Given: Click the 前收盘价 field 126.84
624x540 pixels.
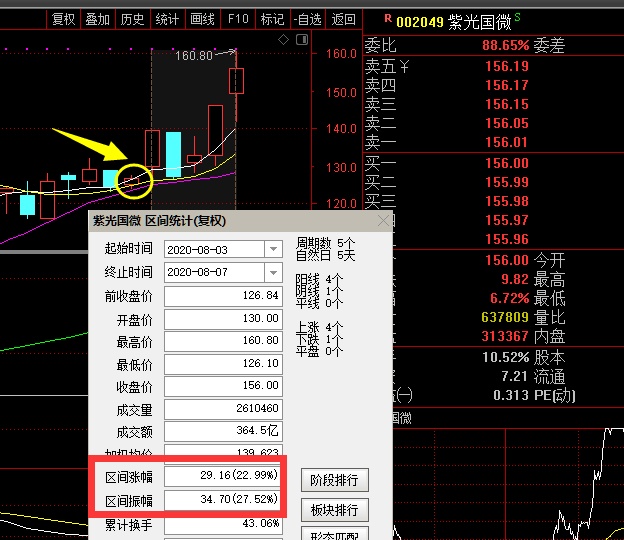Looking at the screenshot, I should pos(223,296).
